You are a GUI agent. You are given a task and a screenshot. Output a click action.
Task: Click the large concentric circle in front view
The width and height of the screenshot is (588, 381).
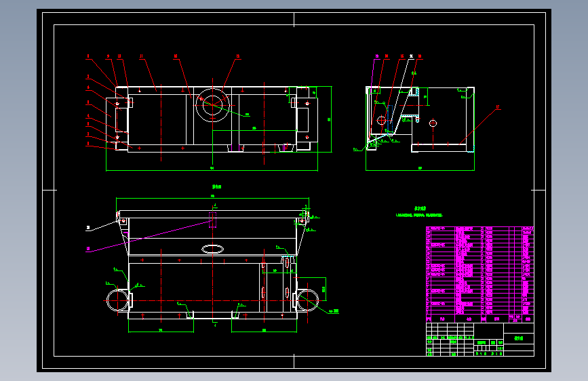pyautogui.click(x=213, y=105)
